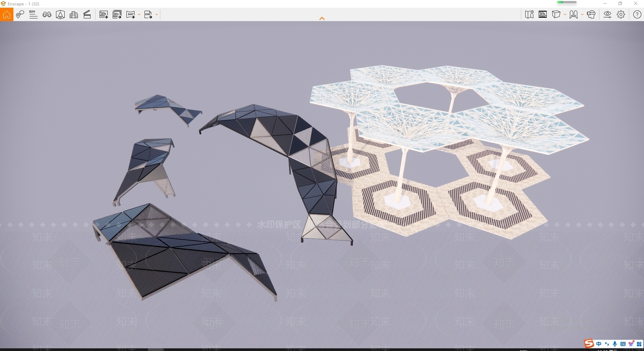Click the binoculars view management icon
The image size is (644, 351).
tap(47, 15)
